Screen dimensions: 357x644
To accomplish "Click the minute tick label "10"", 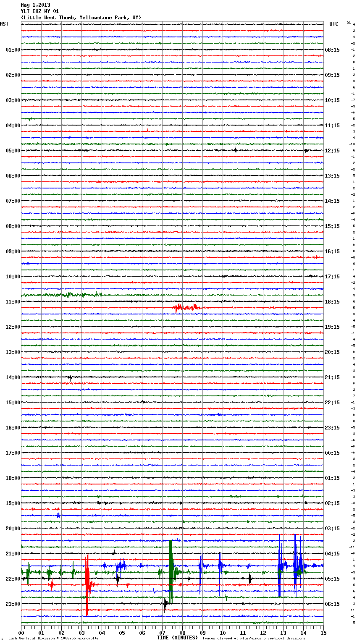I will click(223, 633).
